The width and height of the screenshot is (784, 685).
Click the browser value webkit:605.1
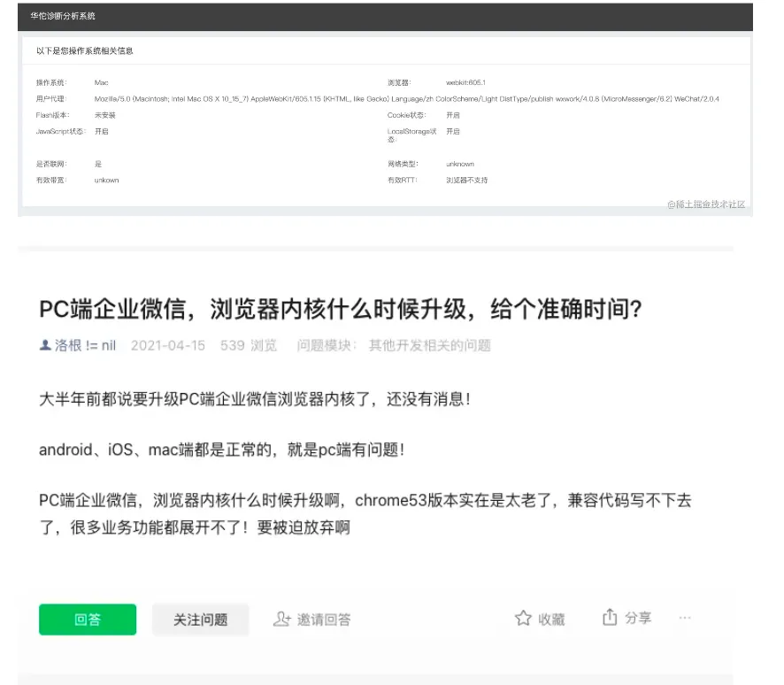(465, 82)
